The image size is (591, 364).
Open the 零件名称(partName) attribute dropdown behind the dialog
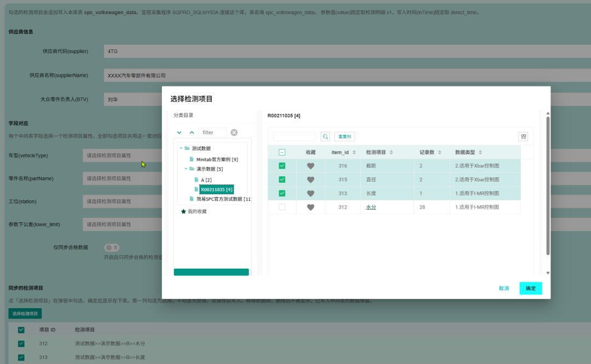(123, 178)
